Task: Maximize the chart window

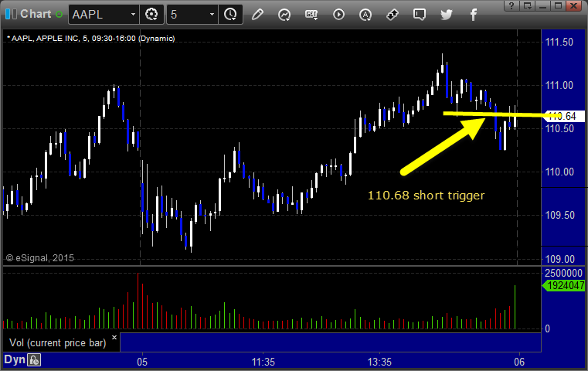Action: (558, 5)
